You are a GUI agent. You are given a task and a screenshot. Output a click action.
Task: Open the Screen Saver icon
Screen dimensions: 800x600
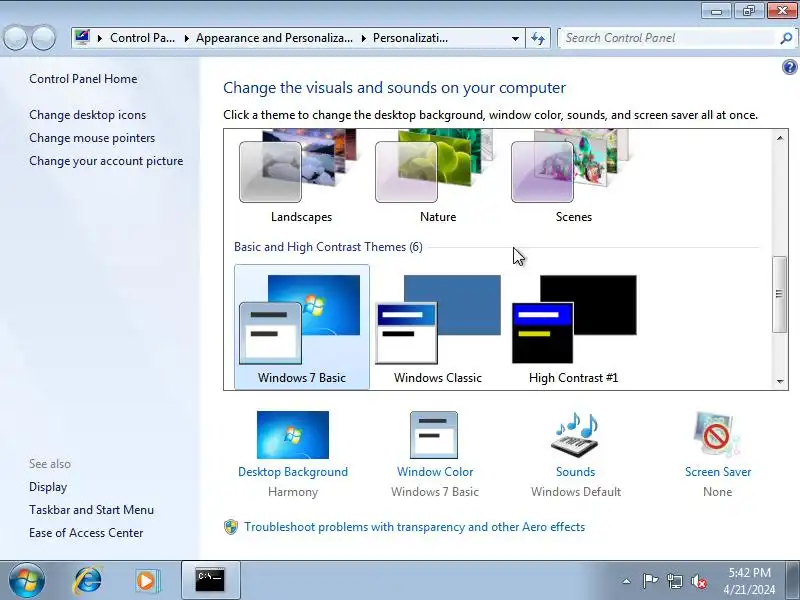[x=717, y=435]
